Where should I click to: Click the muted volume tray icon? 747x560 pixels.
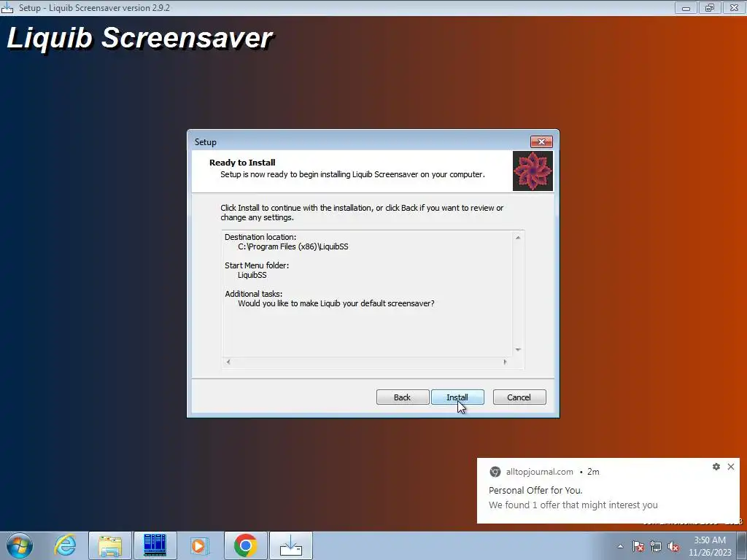click(673, 546)
